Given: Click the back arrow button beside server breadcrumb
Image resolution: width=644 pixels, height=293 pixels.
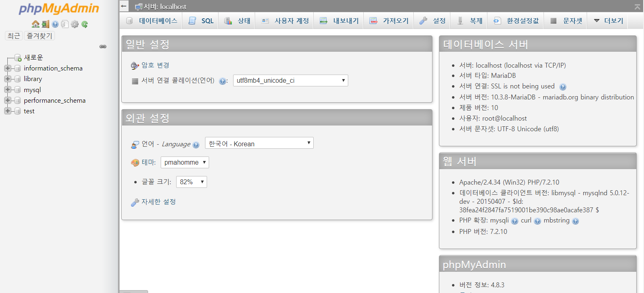Looking at the screenshot, I should click(x=124, y=6).
